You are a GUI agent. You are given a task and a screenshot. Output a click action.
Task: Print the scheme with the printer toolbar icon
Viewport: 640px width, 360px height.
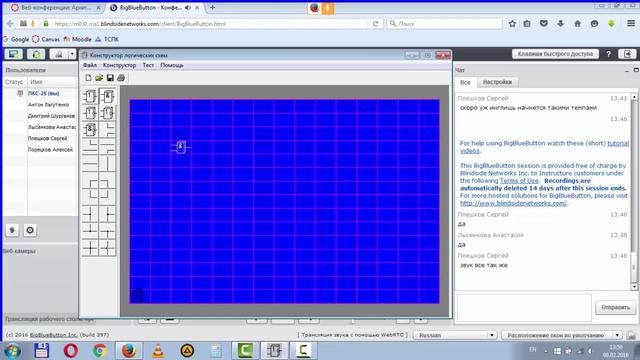coord(121,78)
